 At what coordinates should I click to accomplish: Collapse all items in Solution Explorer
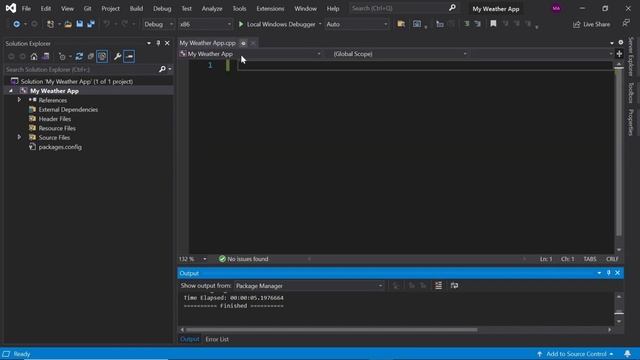[x=91, y=57]
